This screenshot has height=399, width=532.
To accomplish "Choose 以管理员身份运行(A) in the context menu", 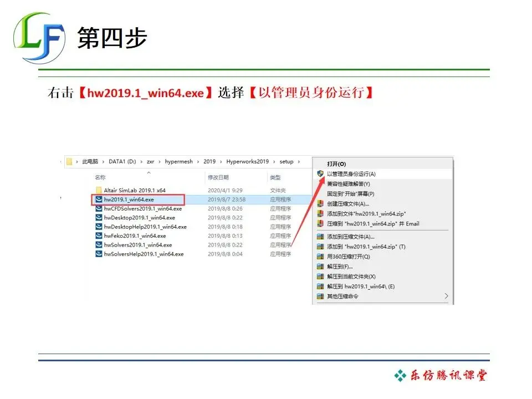I will 351,173.
